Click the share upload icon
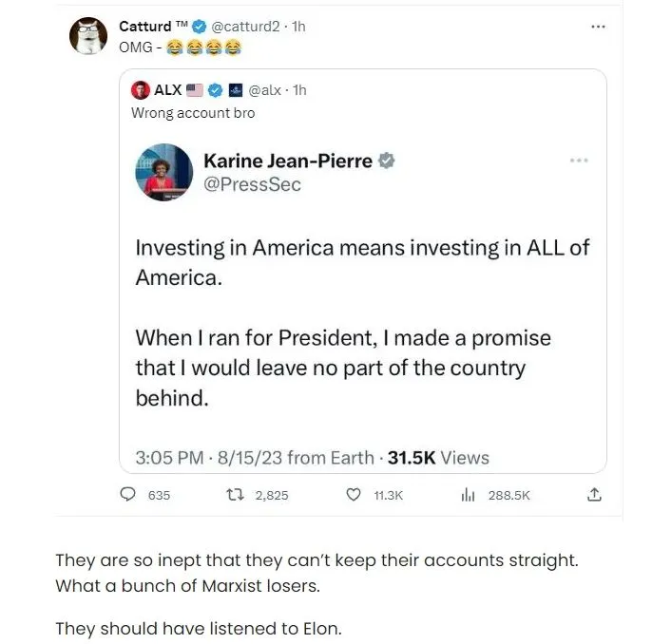Viewport: 652px width, 644px height. click(595, 495)
